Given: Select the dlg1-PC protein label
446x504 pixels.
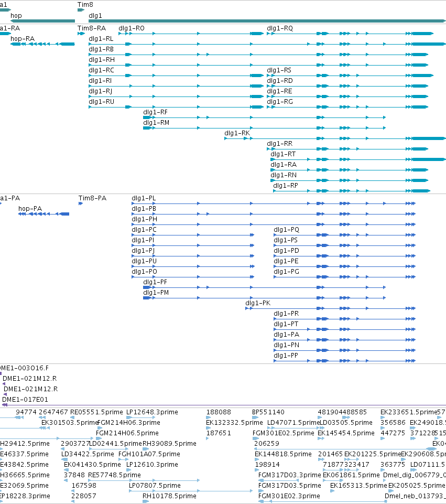Looking at the screenshot, I should pos(144,230).
